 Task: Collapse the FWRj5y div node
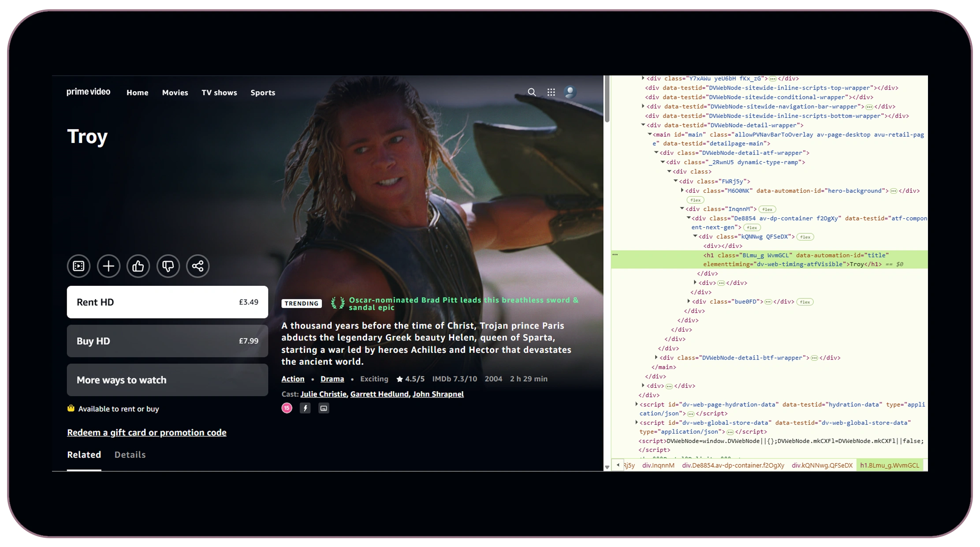pyautogui.click(x=676, y=181)
